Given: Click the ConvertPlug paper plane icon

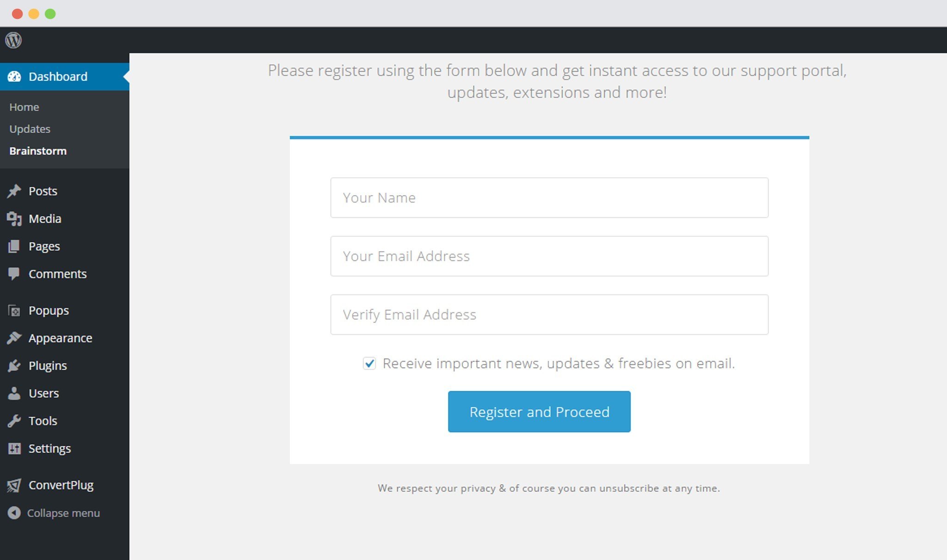Looking at the screenshot, I should 14,485.
